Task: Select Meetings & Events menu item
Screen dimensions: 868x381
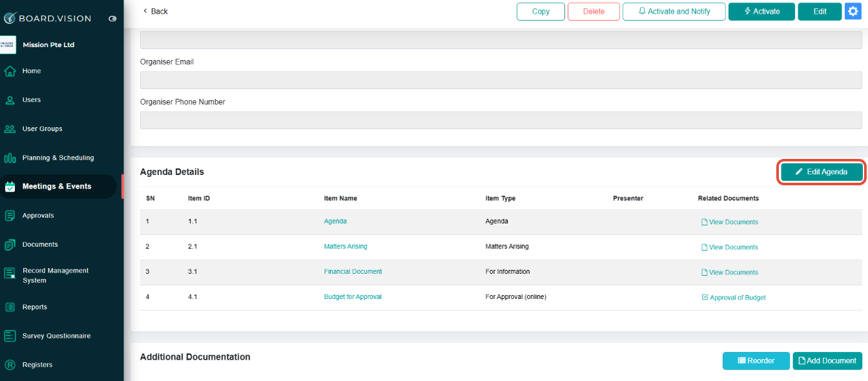Action: click(57, 187)
